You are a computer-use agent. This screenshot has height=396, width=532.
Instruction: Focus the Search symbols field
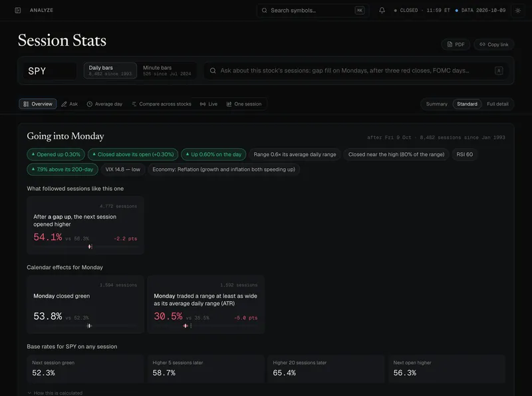(x=313, y=10)
